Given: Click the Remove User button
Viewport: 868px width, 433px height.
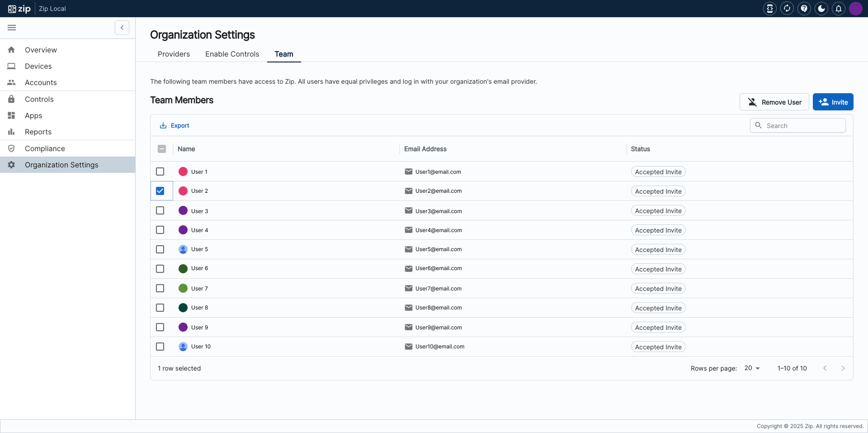Looking at the screenshot, I should click(774, 102).
